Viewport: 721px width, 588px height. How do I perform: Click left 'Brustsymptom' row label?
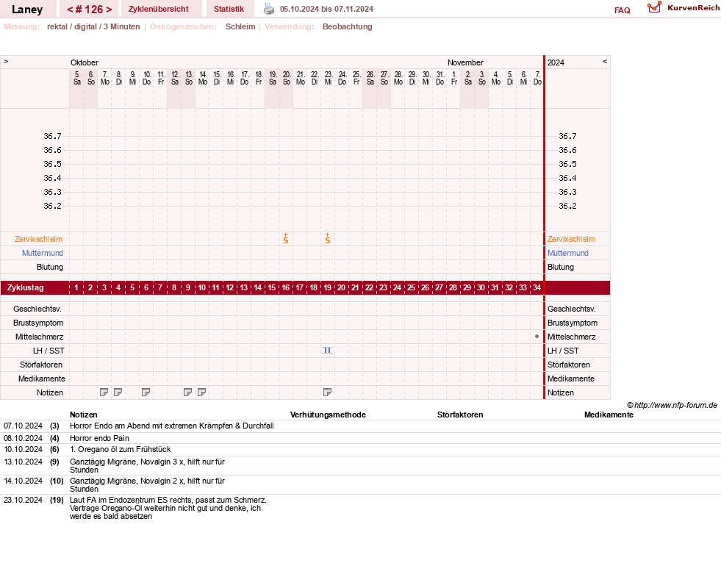pyautogui.click(x=38, y=323)
